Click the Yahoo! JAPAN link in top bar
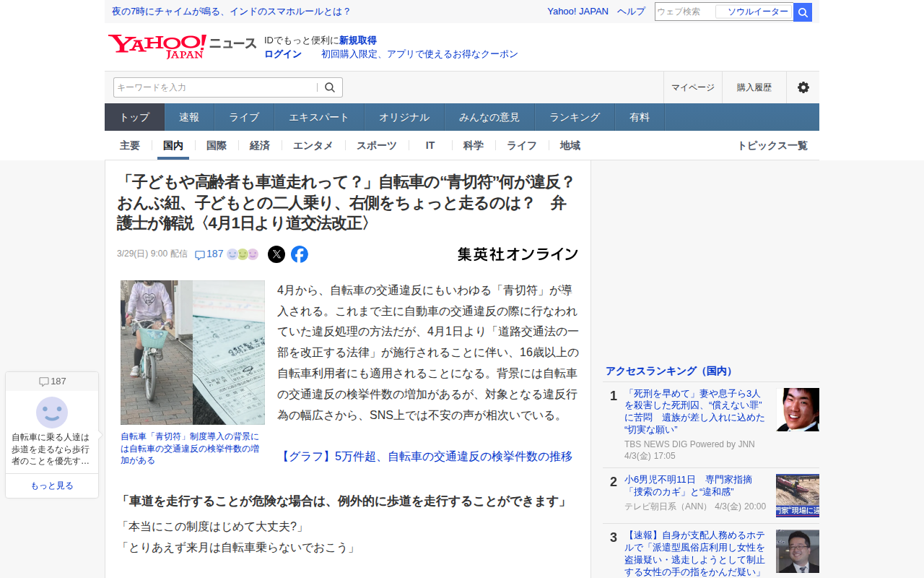Image resolution: width=924 pixels, height=578 pixels. (577, 12)
